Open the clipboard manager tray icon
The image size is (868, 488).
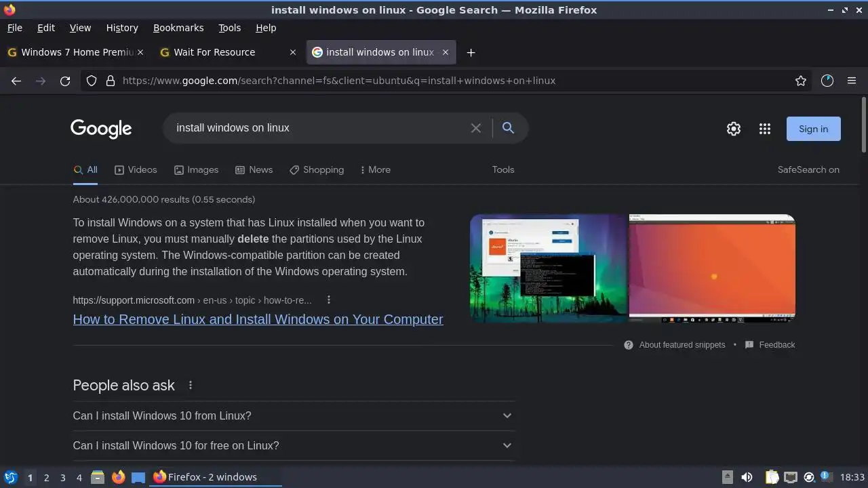coord(772,477)
